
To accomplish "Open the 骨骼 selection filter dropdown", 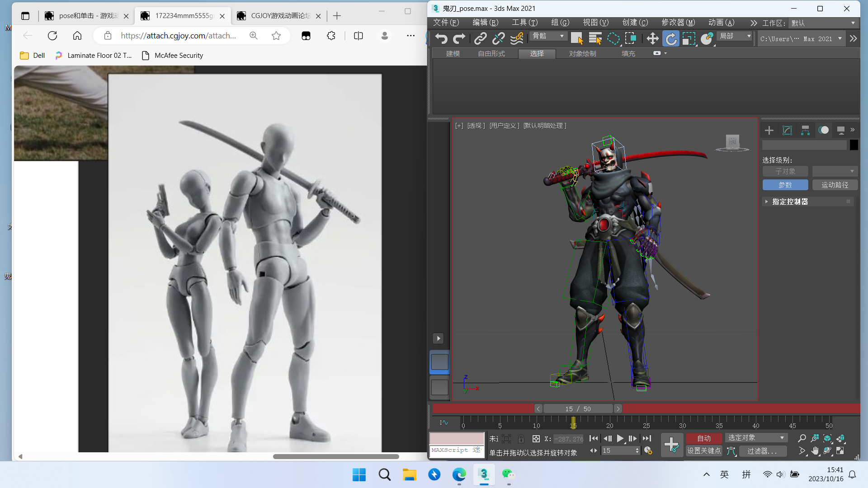I will 548,36.
